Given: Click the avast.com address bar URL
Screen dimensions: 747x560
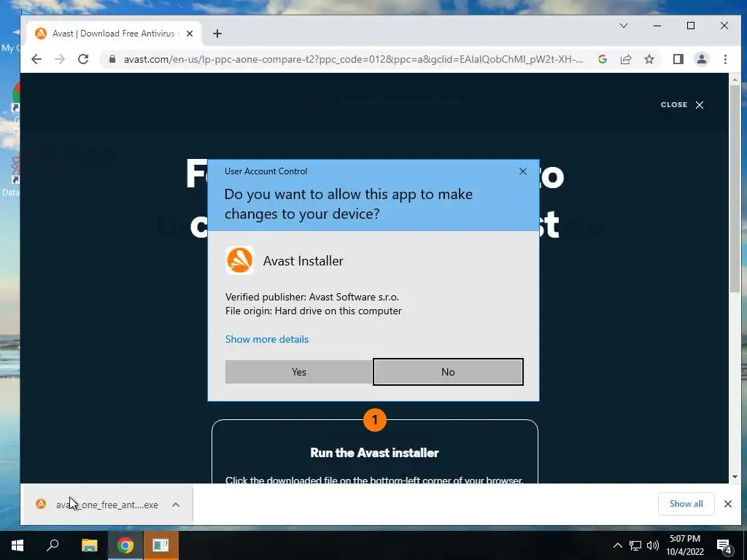Looking at the screenshot, I should click(x=353, y=59).
